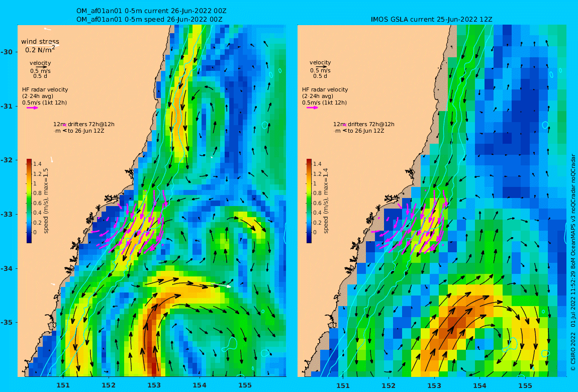
Task: Click '12m drifters 72h@12h' in left map
Action: point(84,124)
